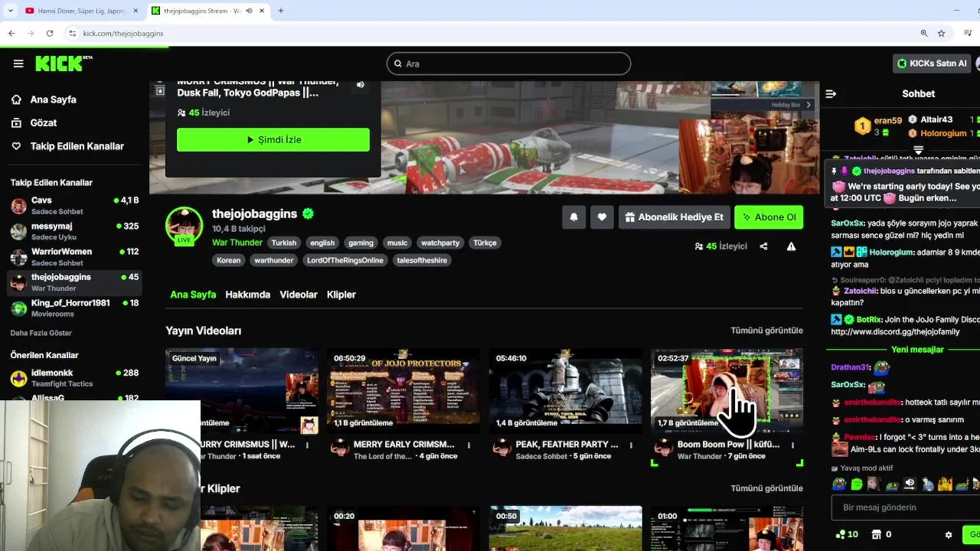Open idlemonkk recommended channel
Screen dimensions: 980x551
pyautogui.click(x=74, y=378)
